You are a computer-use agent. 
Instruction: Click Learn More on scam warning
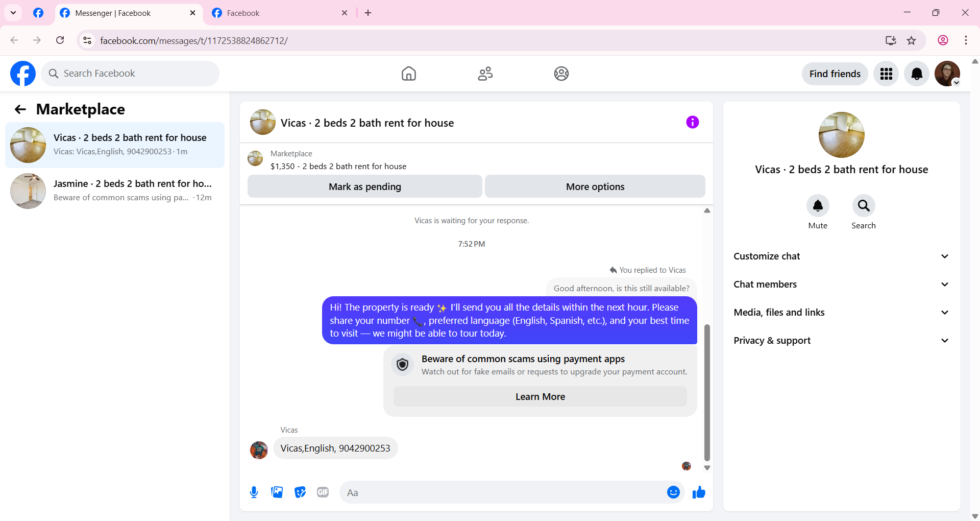click(540, 397)
